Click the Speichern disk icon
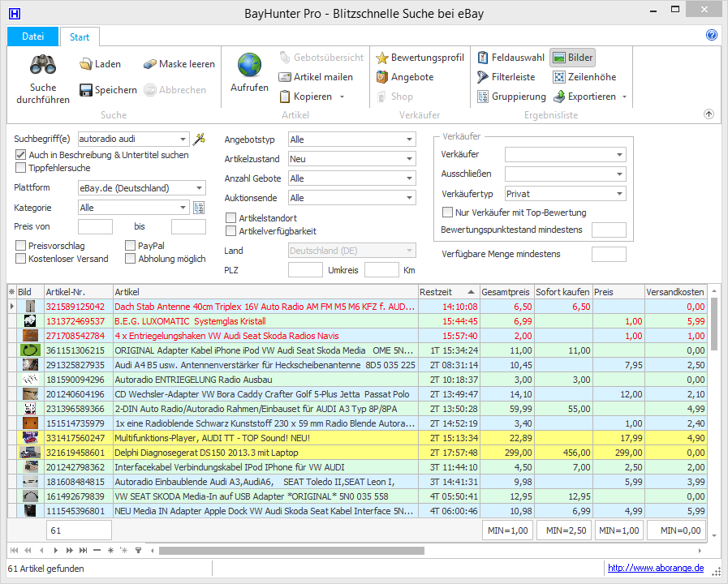This screenshot has width=728, height=584. (85, 90)
